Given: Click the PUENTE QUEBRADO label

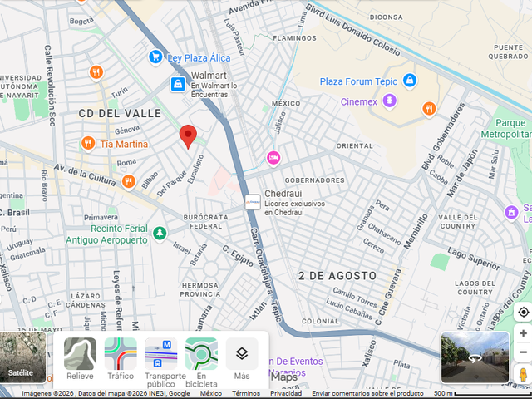Looking at the screenshot, I should [x=508, y=52].
